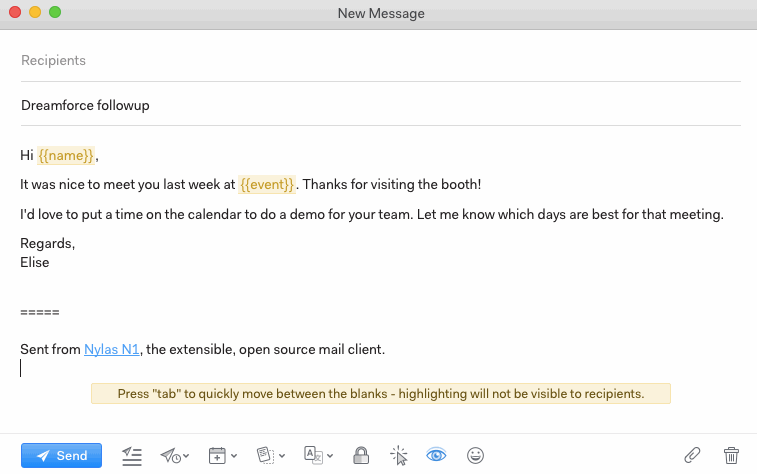Expand the translate message dropdown
The image size is (757, 474).
[318, 455]
